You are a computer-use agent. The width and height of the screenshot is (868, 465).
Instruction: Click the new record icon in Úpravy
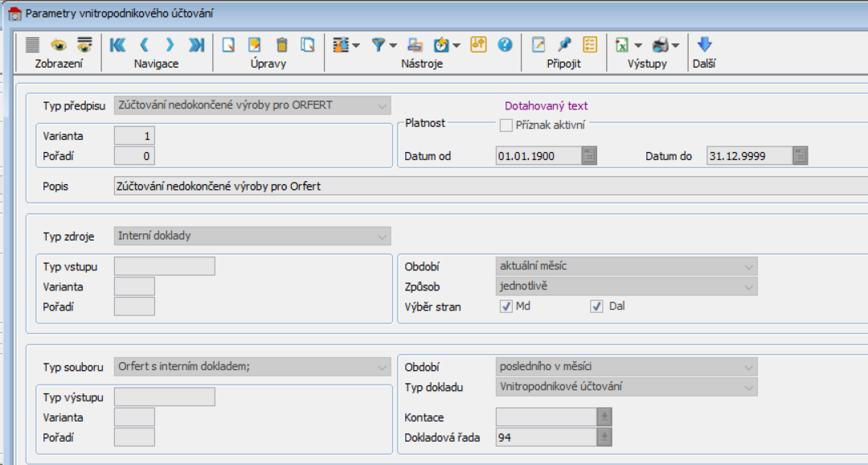pos(228,45)
